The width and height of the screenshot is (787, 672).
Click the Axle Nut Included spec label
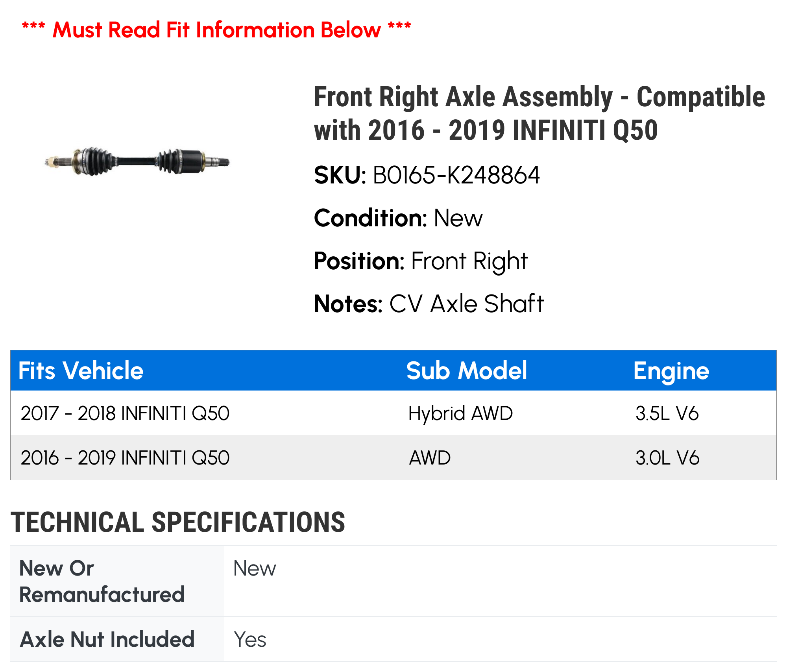[x=107, y=639]
